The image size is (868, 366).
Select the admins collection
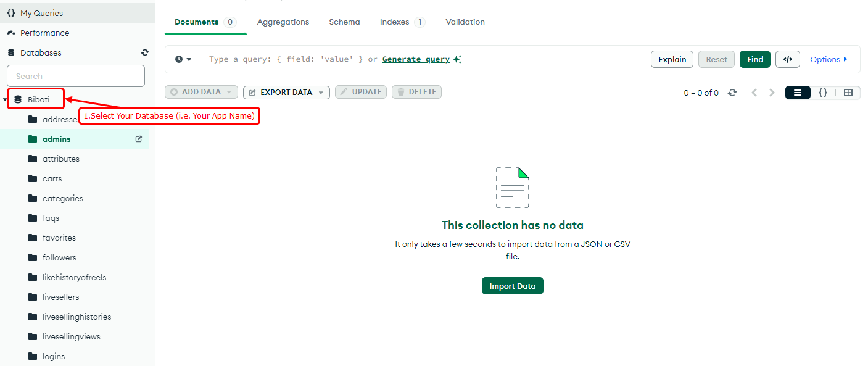click(56, 138)
